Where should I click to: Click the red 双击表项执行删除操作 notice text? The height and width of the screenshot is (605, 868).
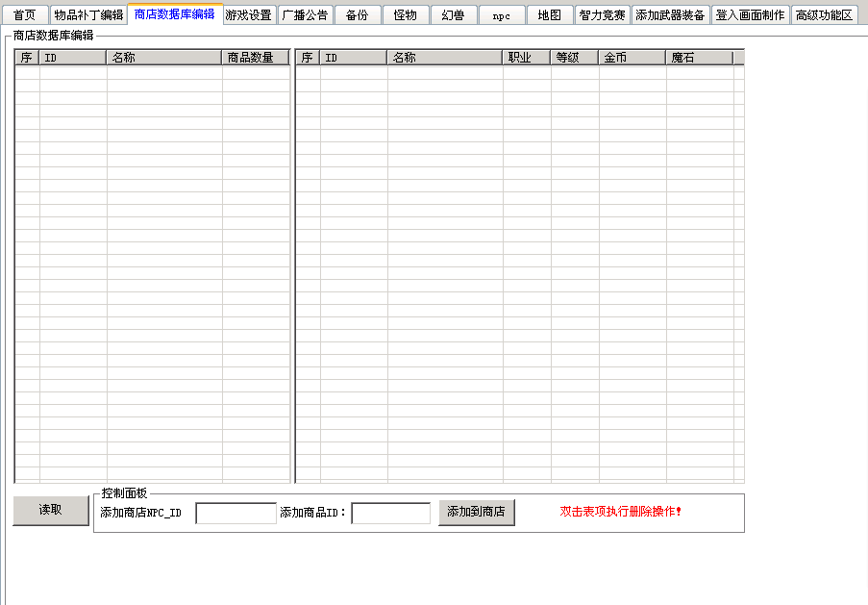click(x=621, y=512)
